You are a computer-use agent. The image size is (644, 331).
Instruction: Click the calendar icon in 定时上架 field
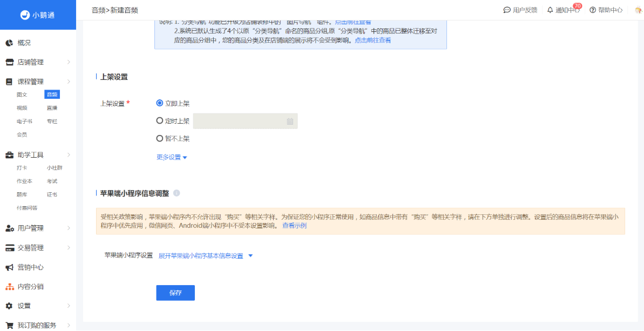pos(289,121)
